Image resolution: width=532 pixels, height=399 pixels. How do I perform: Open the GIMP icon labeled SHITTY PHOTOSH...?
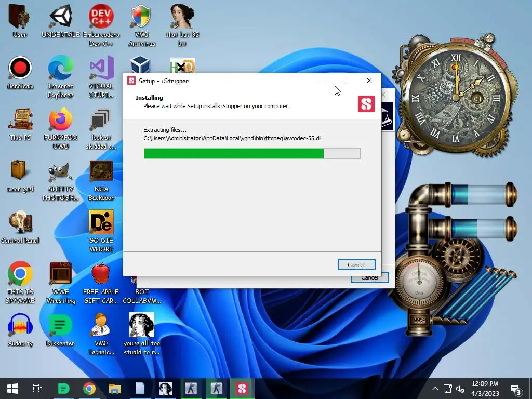[61, 180]
